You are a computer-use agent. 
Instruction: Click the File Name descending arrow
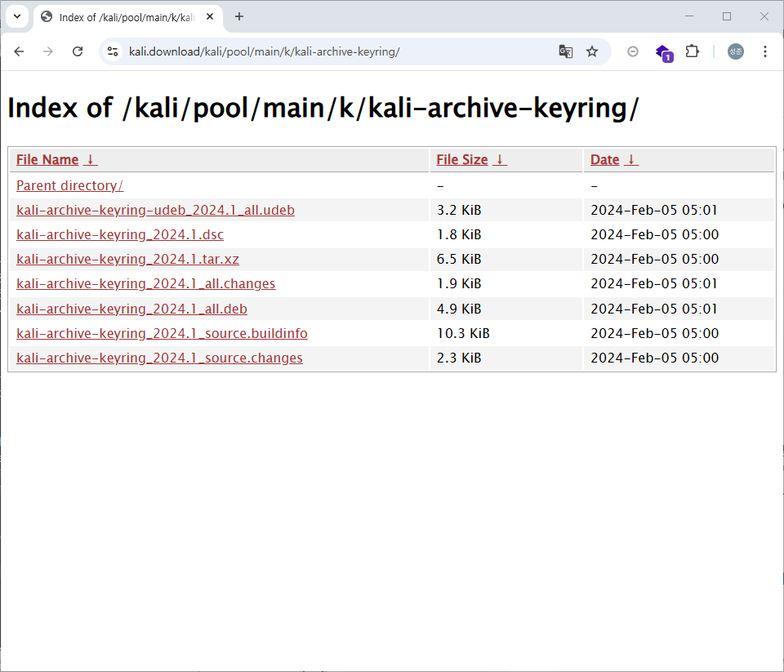tap(91, 160)
